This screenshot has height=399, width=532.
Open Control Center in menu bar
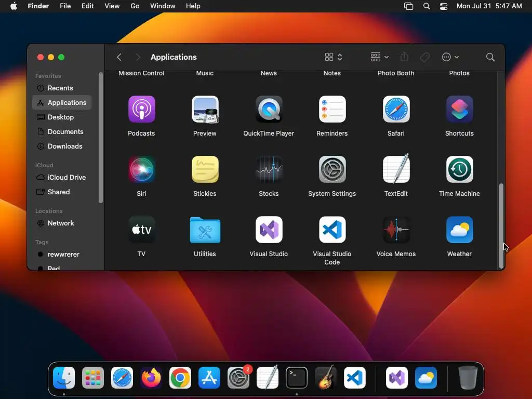[444, 6]
